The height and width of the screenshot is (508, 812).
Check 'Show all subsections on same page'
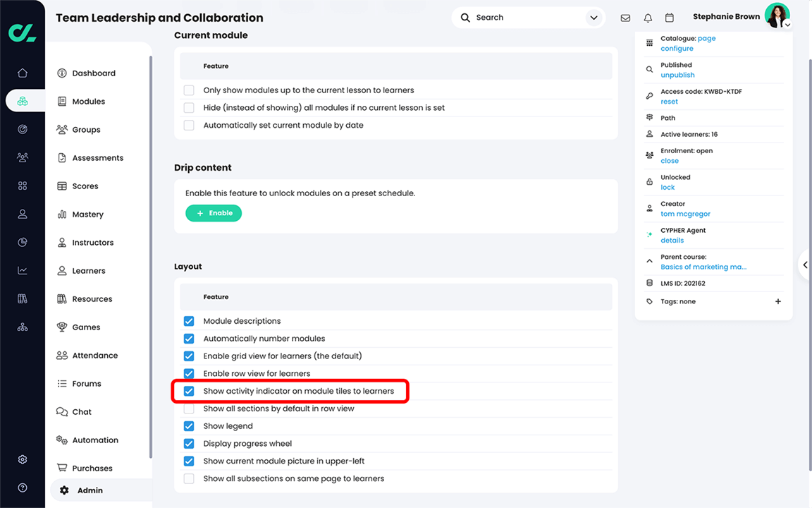pyautogui.click(x=189, y=479)
